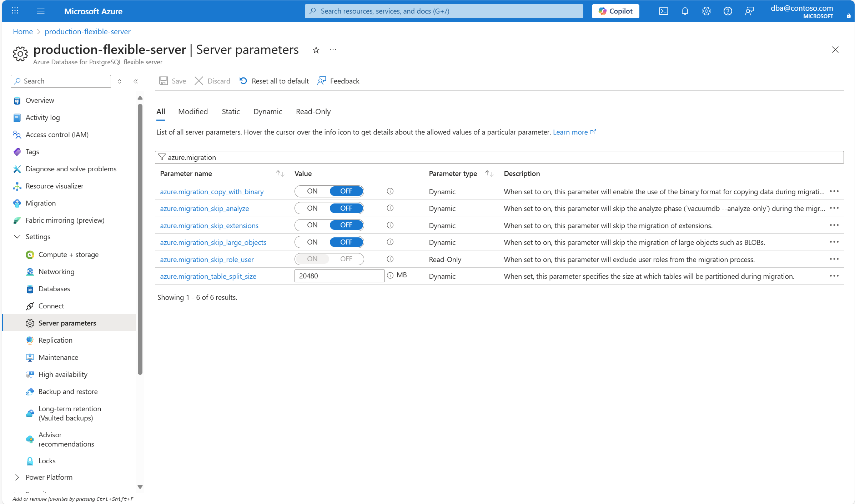Click the info icon for azure.migration_skip_analyze
The height and width of the screenshot is (504, 855).
[x=390, y=208]
